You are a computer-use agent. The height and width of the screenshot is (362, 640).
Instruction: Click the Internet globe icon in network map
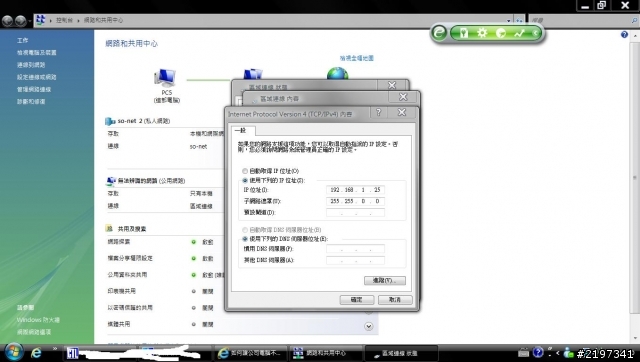pyautogui.click(x=338, y=73)
